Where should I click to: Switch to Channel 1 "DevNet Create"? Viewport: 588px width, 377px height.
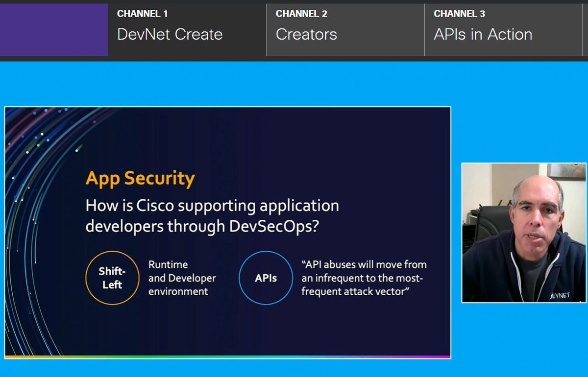click(x=170, y=35)
